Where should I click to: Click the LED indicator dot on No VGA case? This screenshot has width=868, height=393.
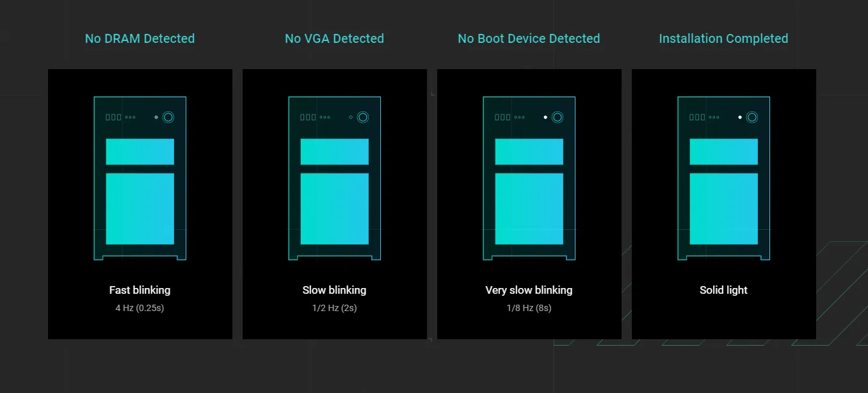point(351,117)
